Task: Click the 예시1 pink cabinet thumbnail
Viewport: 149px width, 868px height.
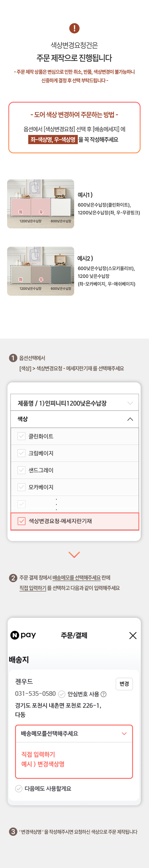Action: tap(40, 204)
